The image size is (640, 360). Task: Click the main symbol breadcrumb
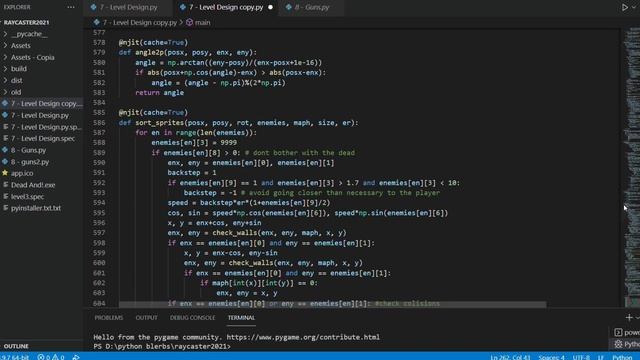(x=202, y=22)
